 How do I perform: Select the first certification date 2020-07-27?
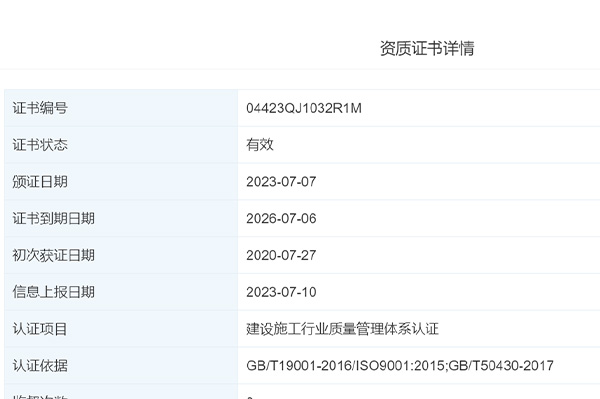coord(281,255)
